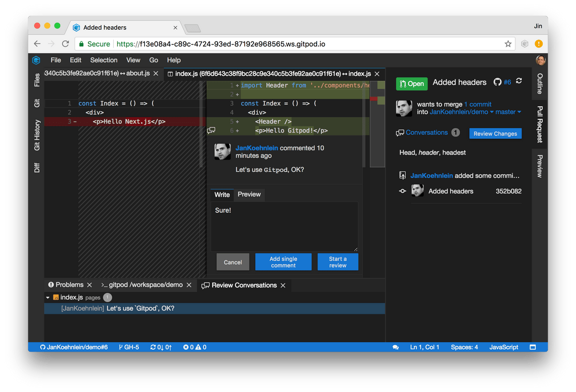Click errors and warnings count in status bar
The width and height of the screenshot is (576, 392).
[x=195, y=347]
